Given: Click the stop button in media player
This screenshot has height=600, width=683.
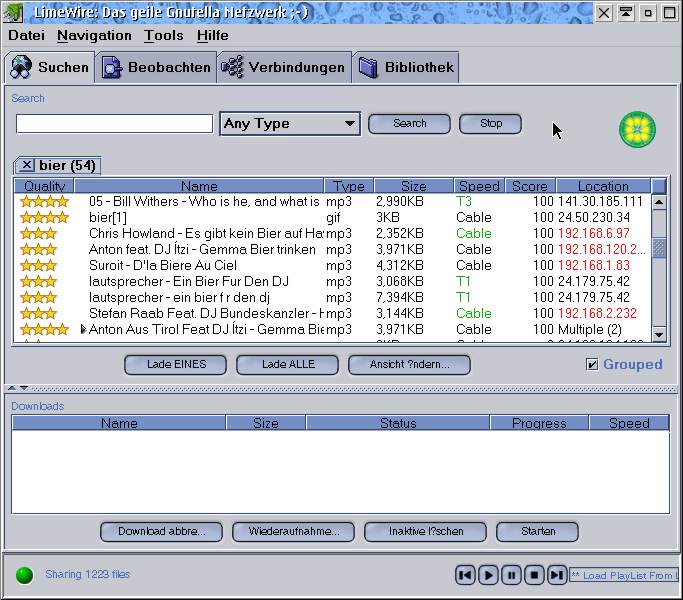Looking at the screenshot, I should [x=534, y=576].
